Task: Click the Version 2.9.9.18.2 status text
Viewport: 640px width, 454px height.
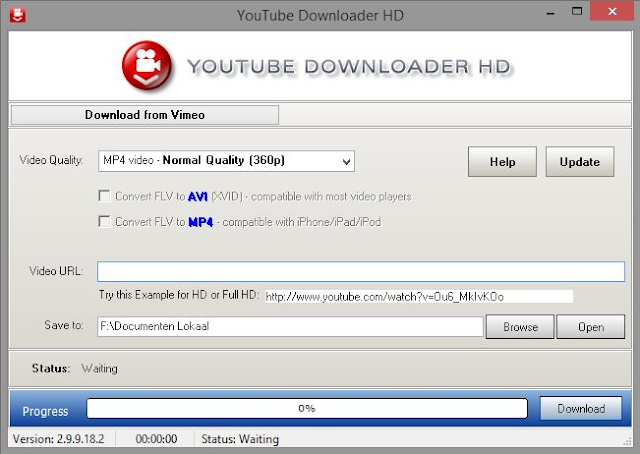Action: coord(58,439)
